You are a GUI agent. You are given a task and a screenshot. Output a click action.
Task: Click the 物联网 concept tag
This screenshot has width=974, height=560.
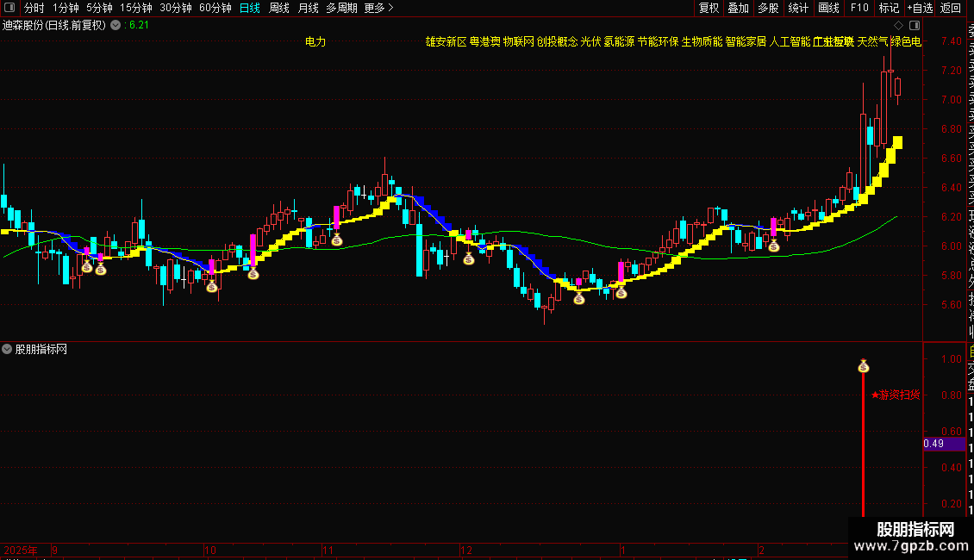click(x=519, y=41)
